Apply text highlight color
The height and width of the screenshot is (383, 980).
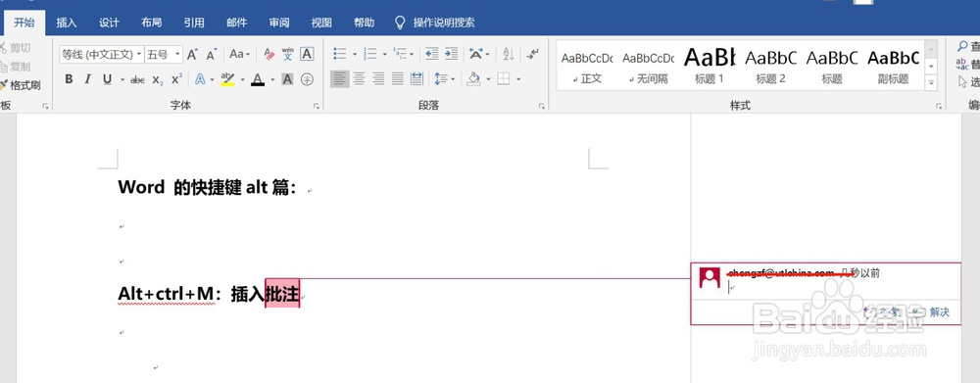click(227, 79)
